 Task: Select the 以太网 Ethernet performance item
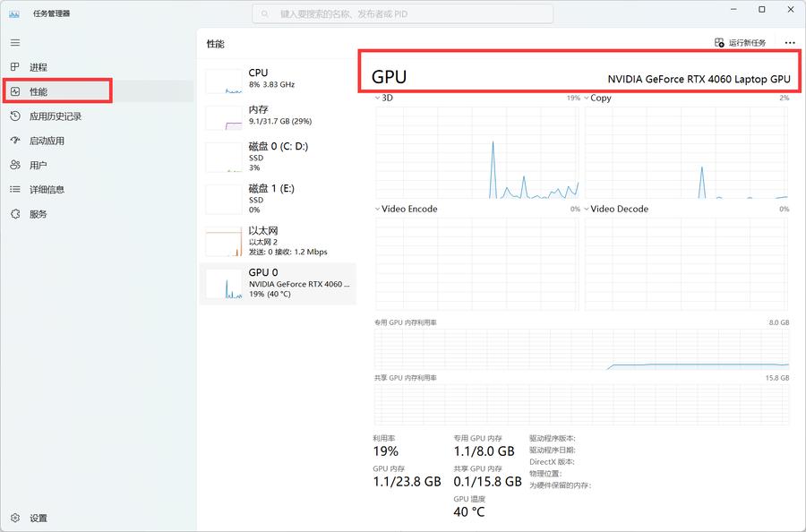(278, 241)
